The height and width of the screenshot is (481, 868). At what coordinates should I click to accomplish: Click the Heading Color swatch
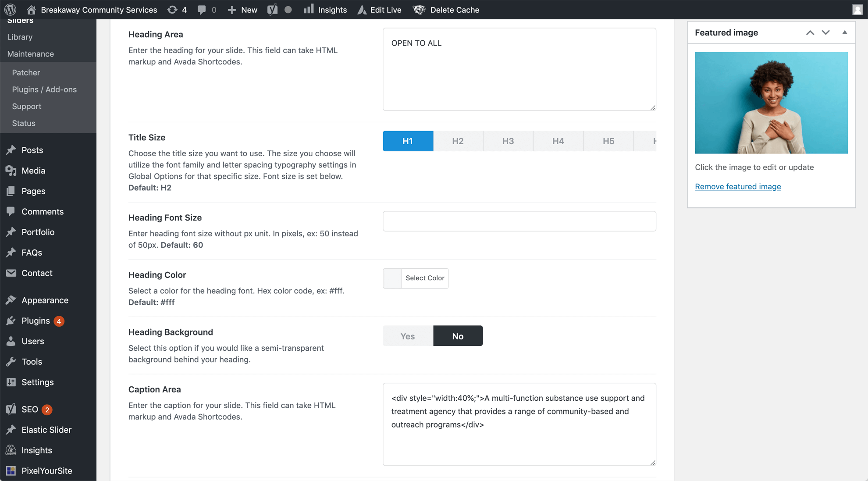pyautogui.click(x=392, y=278)
